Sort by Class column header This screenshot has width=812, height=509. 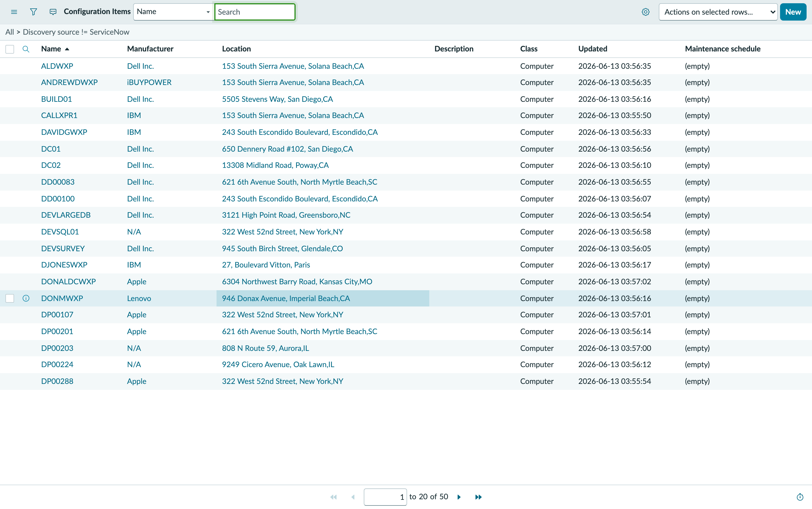click(529, 49)
